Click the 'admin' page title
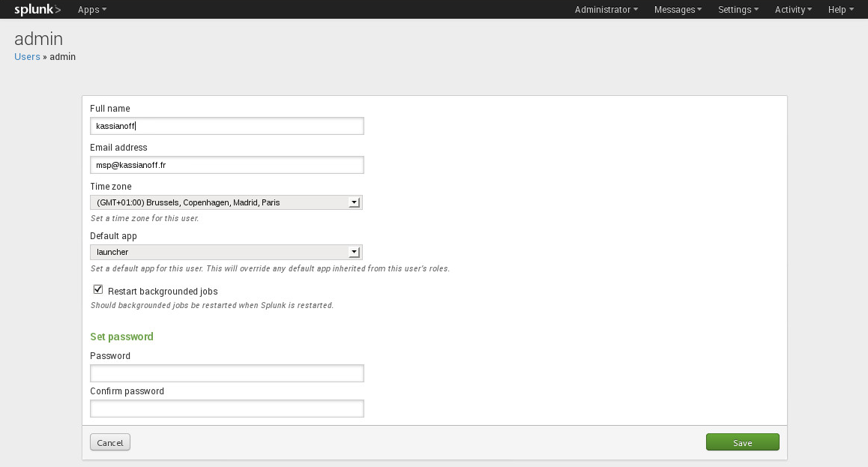 [x=39, y=39]
